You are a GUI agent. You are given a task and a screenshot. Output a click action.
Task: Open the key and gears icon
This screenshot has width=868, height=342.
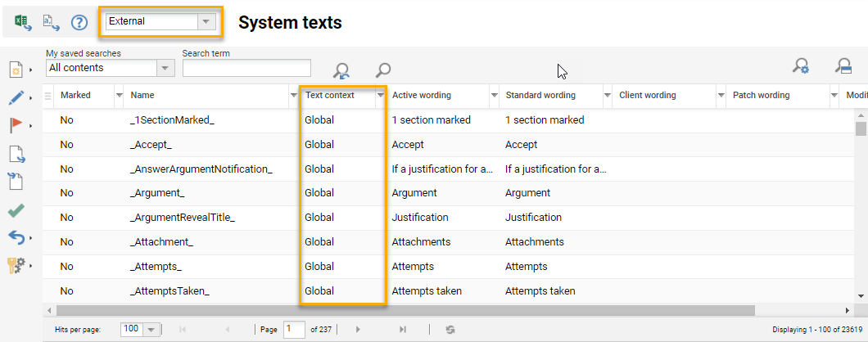tap(16, 265)
